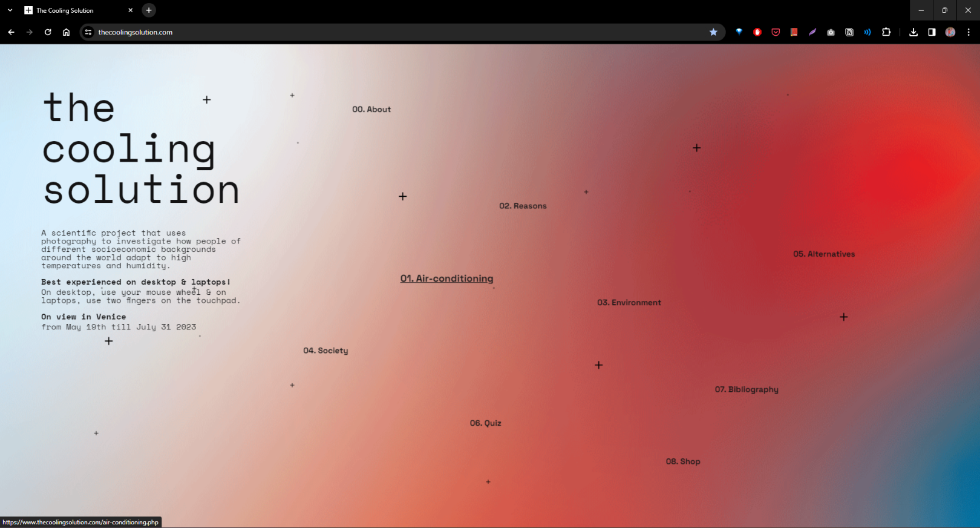
Task: Open the 01. Air-conditioning link
Action: point(446,279)
